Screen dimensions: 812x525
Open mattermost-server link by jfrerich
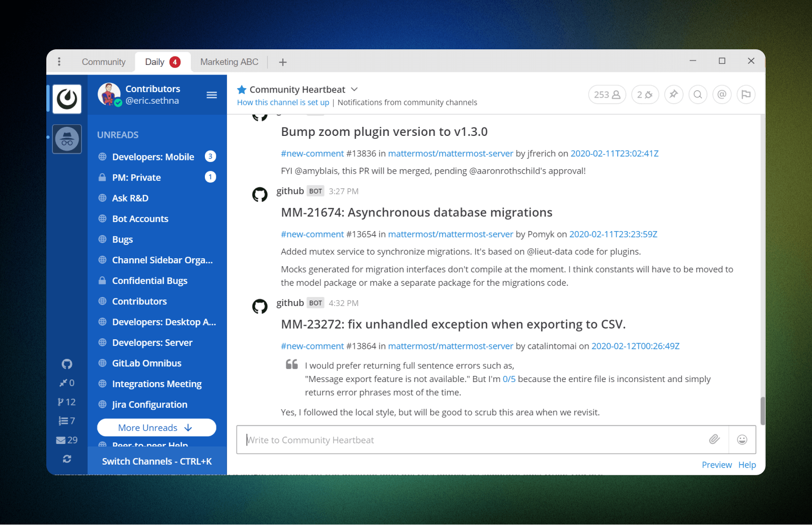[x=451, y=153]
